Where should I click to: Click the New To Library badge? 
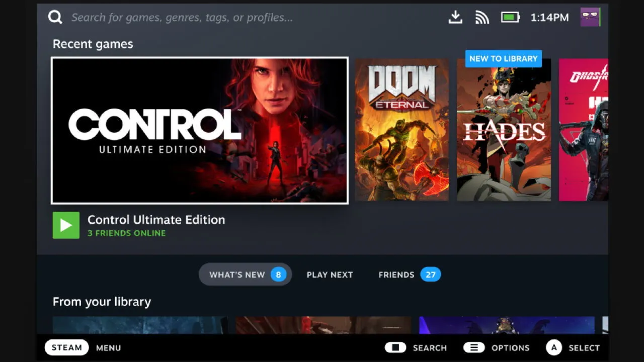(503, 58)
